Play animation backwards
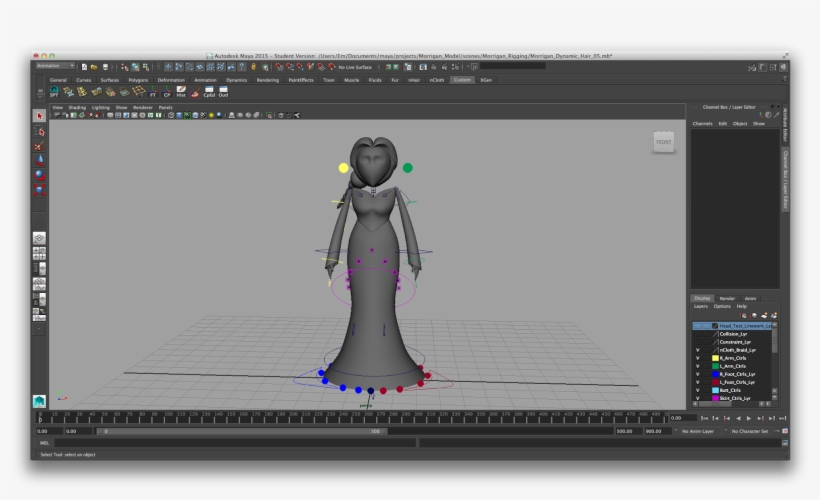Image resolution: width=820 pixels, height=500 pixels. click(738, 418)
